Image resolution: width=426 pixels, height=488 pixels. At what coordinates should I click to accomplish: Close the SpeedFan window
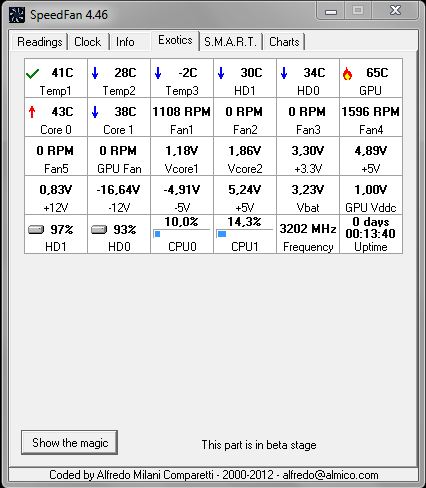pos(395,11)
